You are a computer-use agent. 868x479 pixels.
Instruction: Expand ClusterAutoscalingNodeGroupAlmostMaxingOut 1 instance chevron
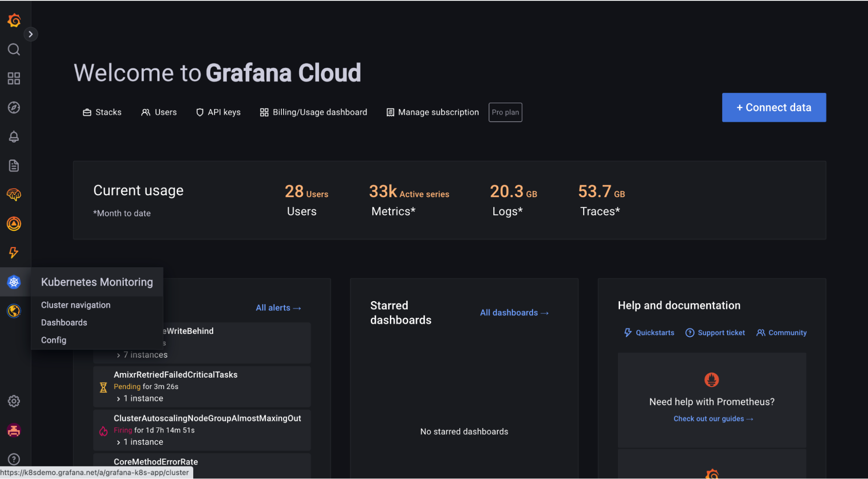coord(119,442)
